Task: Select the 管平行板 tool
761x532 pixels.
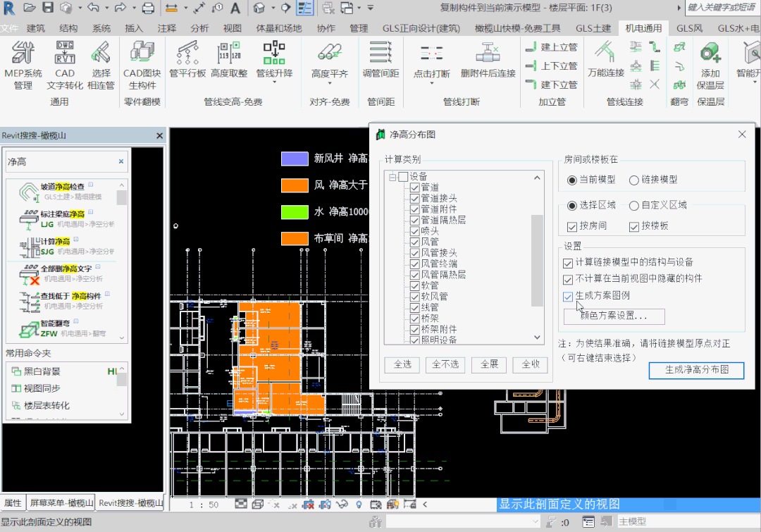Action: [x=187, y=60]
